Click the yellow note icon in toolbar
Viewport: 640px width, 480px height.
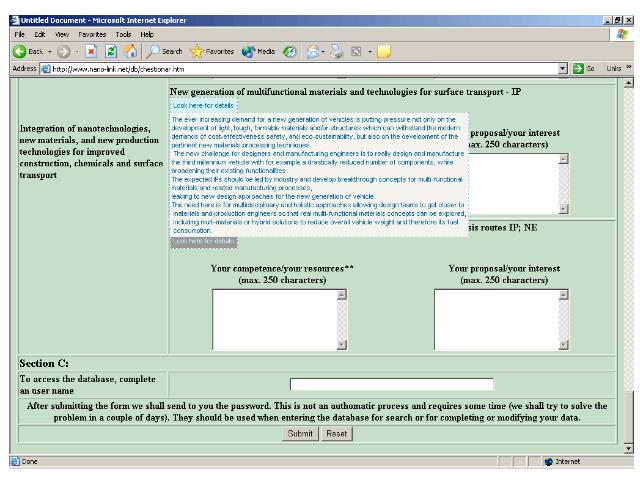click(x=384, y=51)
